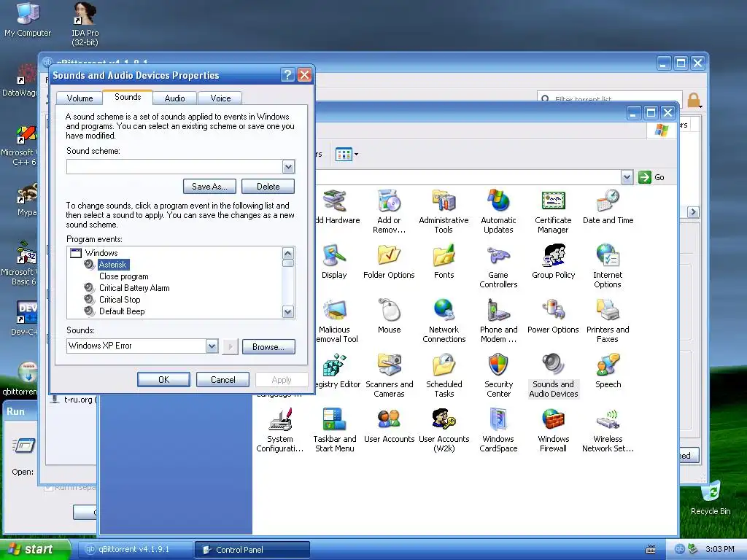Select Asterisk program event
The height and width of the screenshot is (560, 747).
113,265
